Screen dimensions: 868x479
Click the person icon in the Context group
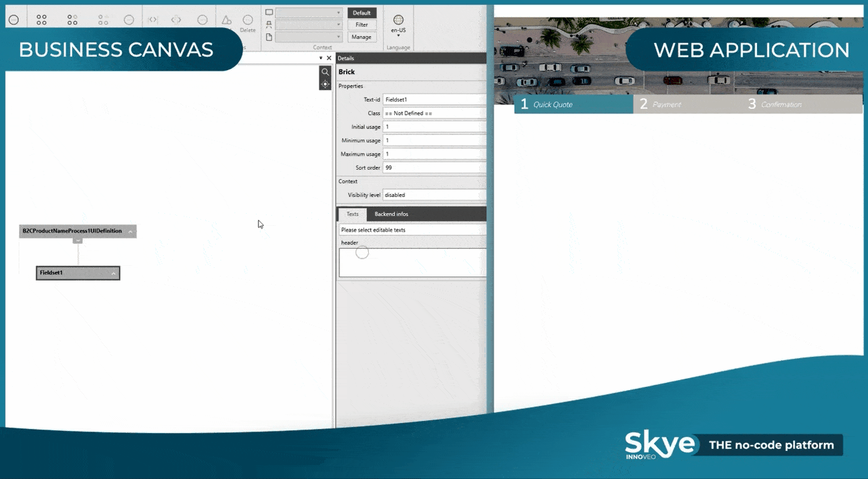click(x=269, y=24)
